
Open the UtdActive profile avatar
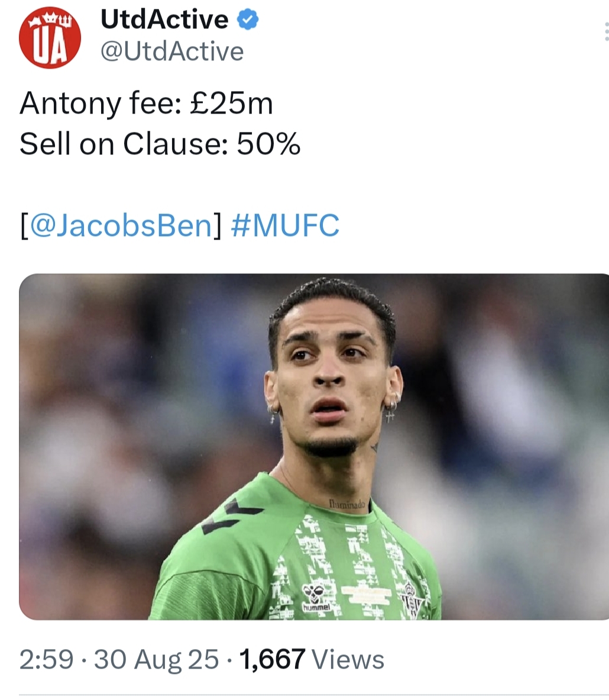pos(50,37)
